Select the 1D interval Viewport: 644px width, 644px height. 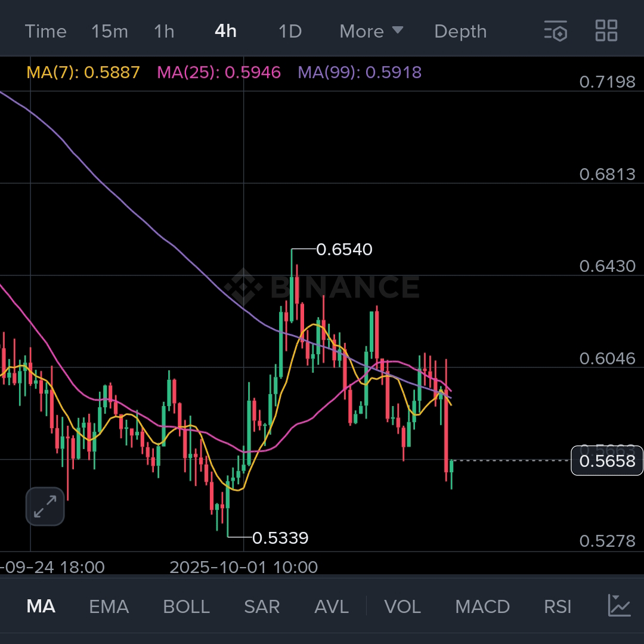tap(290, 32)
